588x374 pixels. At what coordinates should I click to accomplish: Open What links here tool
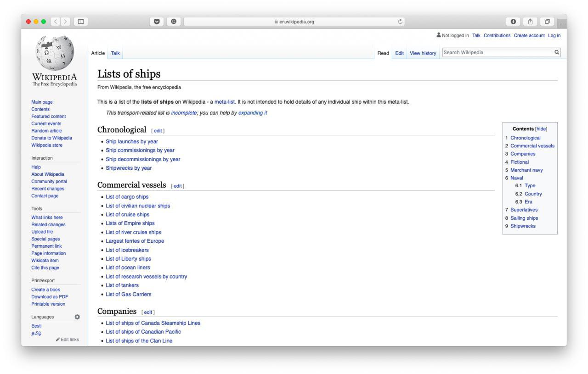[x=47, y=218]
